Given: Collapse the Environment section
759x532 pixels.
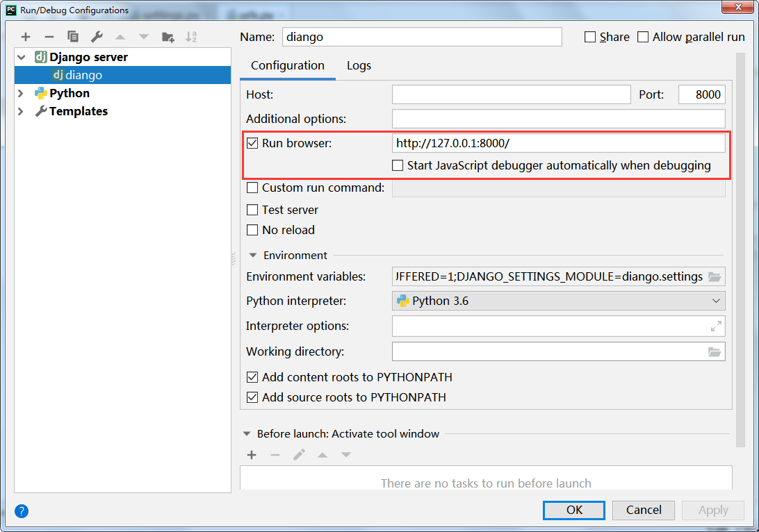Looking at the screenshot, I should click(x=253, y=255).
